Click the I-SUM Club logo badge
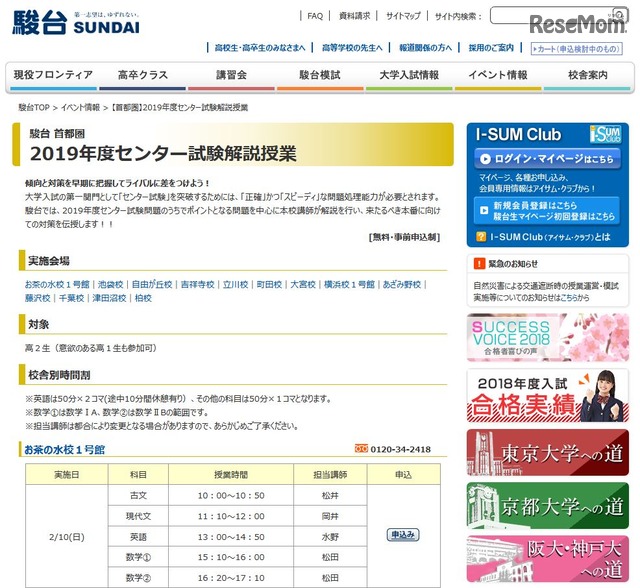This screenshot has width=640, height=588. point(606,134)
